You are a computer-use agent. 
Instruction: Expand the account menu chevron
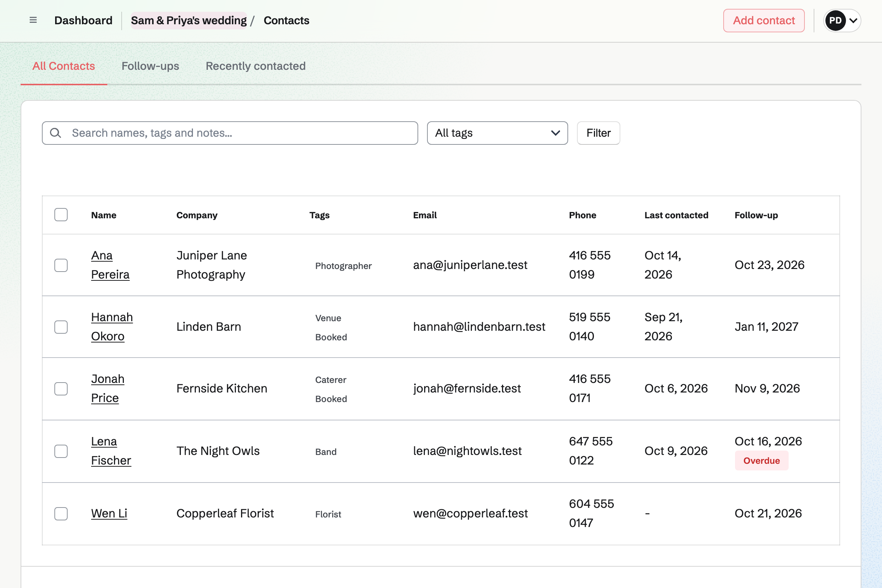point(853,21)
